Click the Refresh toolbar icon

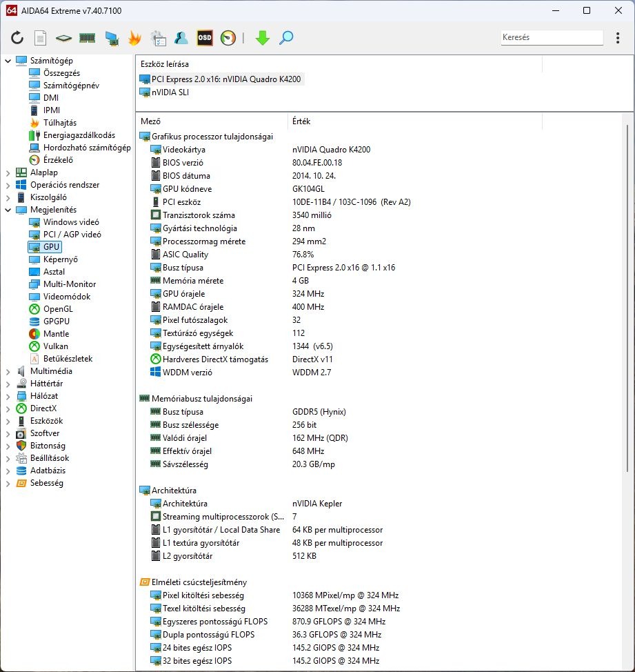click(x=17, y=38)
